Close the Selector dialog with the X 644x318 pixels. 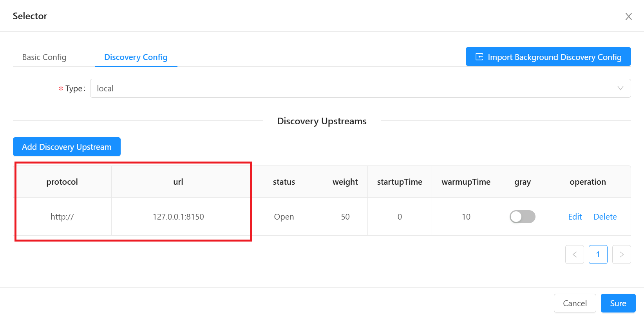point(628,16)
